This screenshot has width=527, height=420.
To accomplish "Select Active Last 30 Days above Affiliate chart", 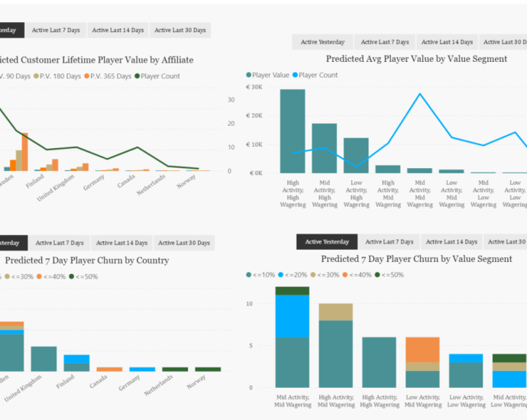I will (180, 30).
